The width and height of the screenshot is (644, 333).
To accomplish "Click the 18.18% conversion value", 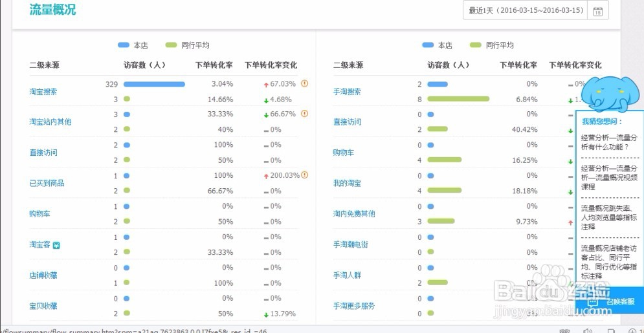I will pyautogui.click(x=524, y=191).
